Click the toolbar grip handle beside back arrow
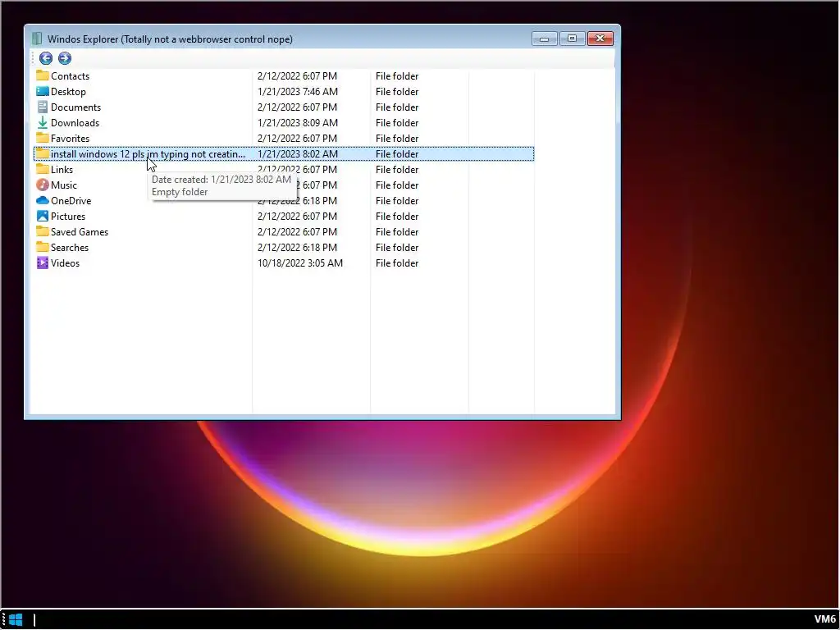This screenshot has height=630, width=840. [x=33, y=58]
